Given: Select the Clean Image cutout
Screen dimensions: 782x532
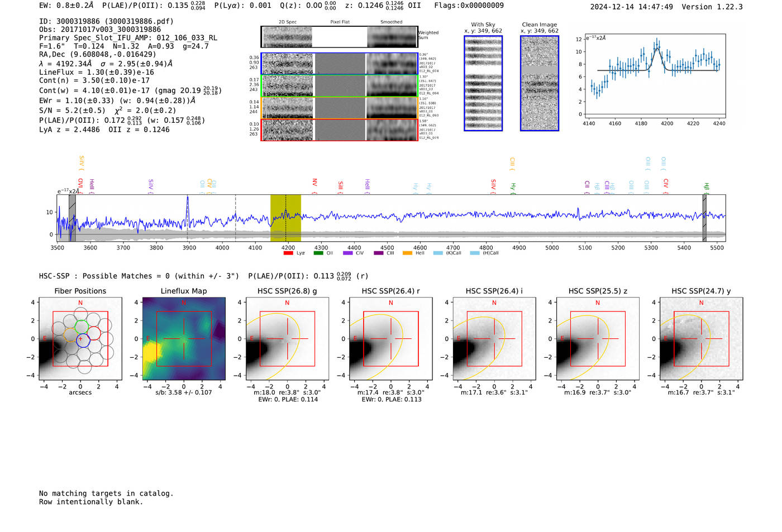Looking at the screenshot, I should 540,83.
